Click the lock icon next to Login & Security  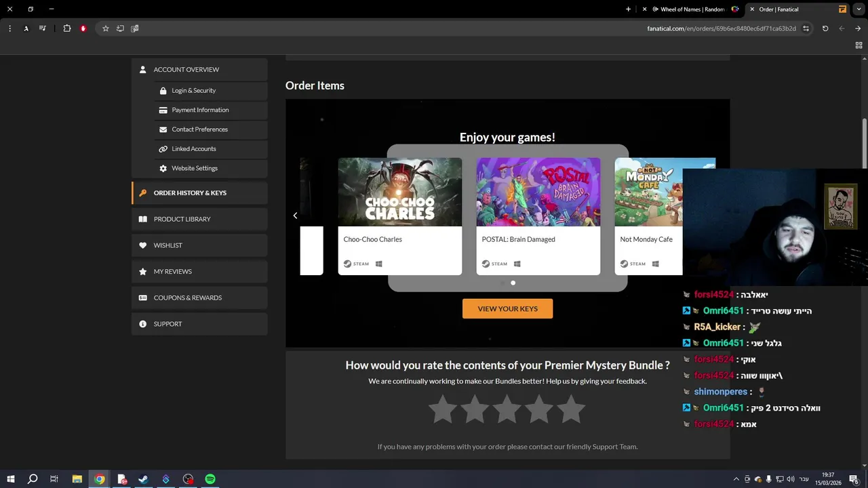click(163, 91)
